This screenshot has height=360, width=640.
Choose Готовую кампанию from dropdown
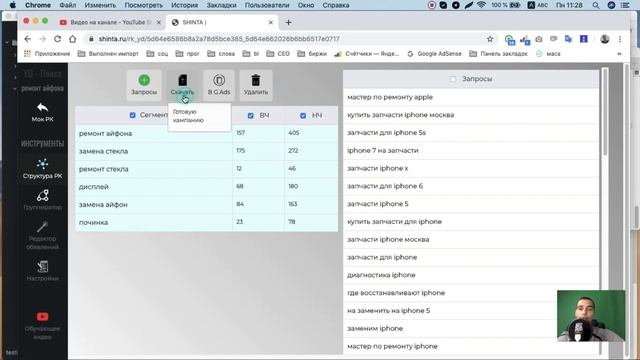(x=188, y=116)
